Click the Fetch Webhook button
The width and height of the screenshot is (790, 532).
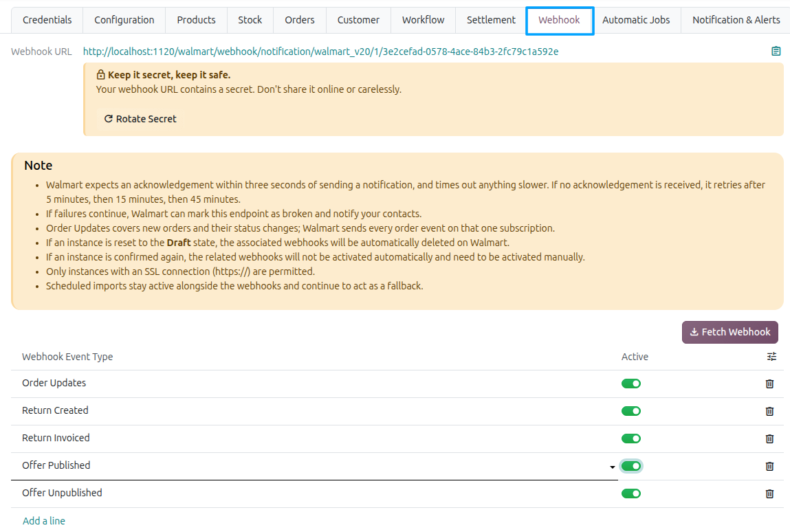coord(730,332)
